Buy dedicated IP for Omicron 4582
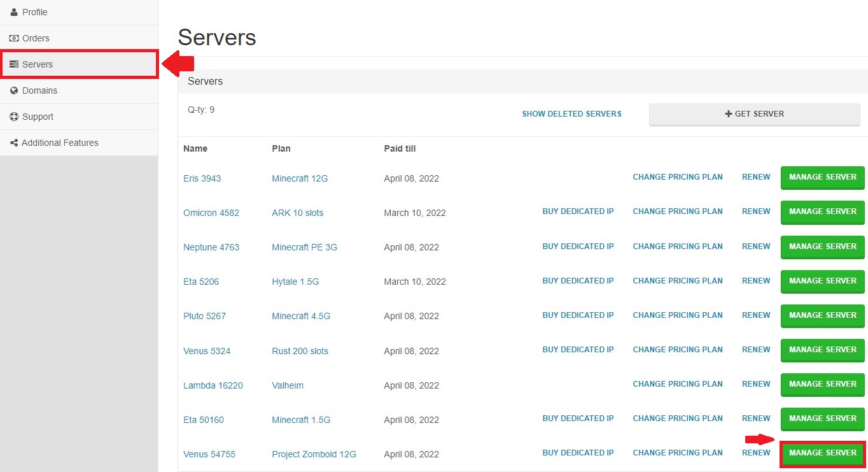Screen dimensions: 868x472 pos(578,211)
